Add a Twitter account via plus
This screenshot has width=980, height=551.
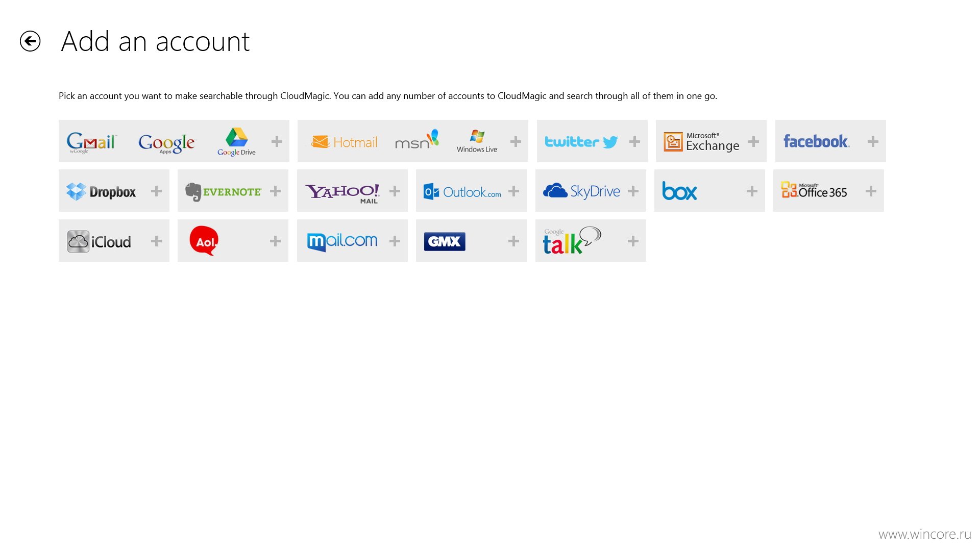click(x=634, y=141)
